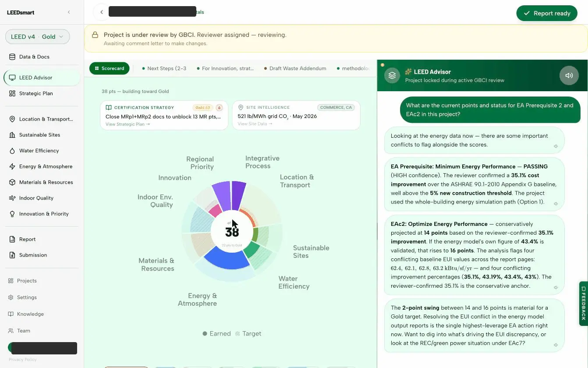Image resolution: width=588 pixels, height=368 pixels.
Task: Click the COMMERCE, CA location badge
Action: (x=336, y=107)
